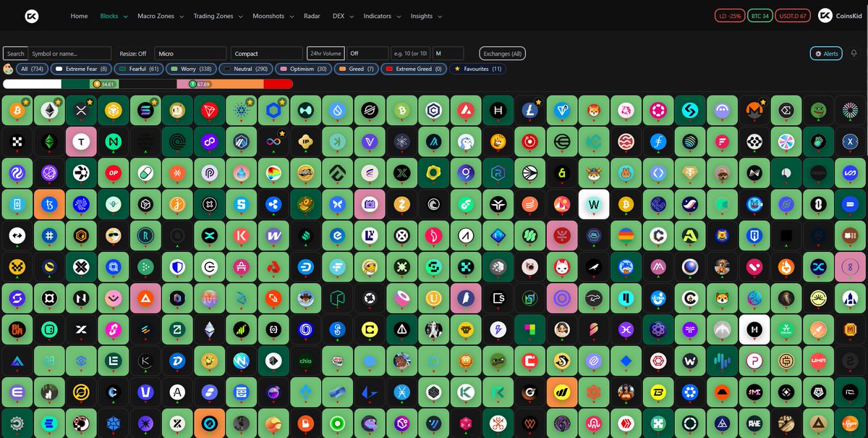Toggle the Extreme Fear (8) filter

[x=82, y=69]
